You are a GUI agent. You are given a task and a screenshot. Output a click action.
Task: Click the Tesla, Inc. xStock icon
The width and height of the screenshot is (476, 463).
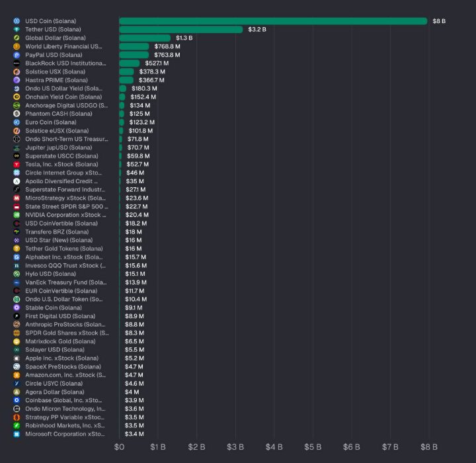click(x=17, y=164)
